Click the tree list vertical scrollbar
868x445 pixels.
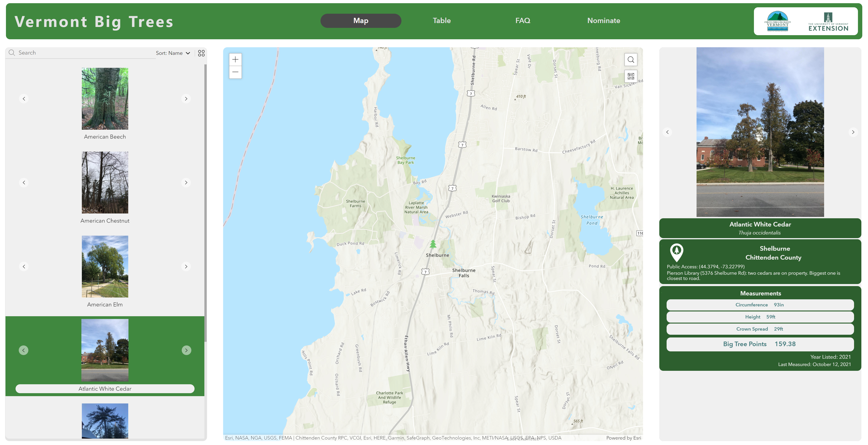coord(205,202)
